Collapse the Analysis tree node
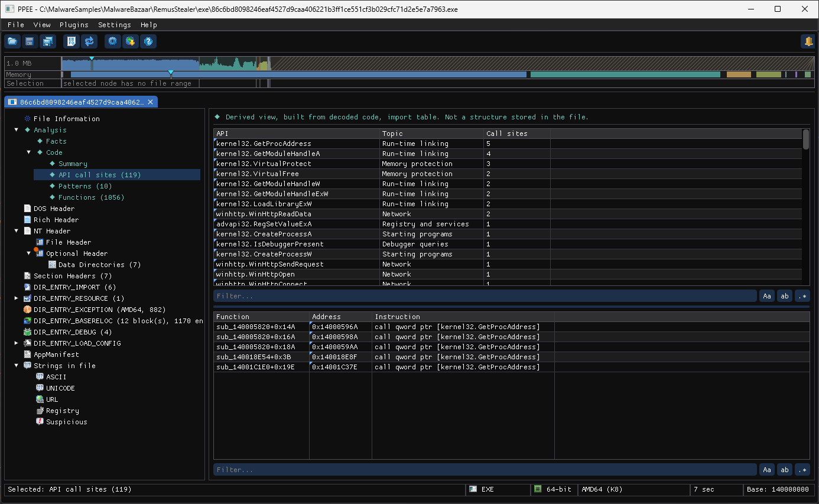The image size is (819, 504). pyautogui.click(x=17, y=130)
